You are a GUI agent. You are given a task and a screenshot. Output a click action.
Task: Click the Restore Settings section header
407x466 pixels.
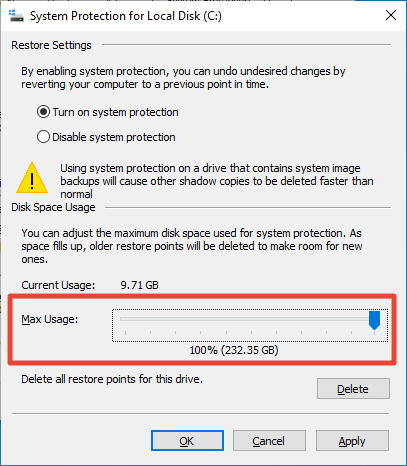coord(51,45)
